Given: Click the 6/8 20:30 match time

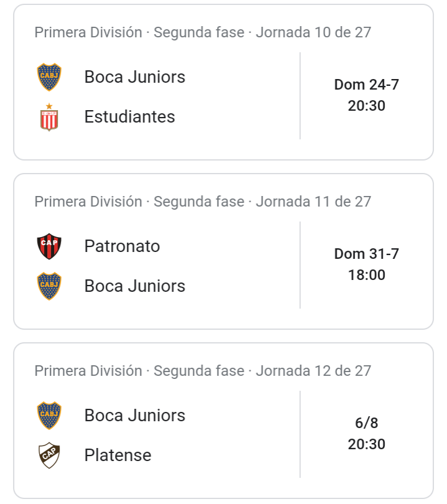Looking at the screenshot, I should point(366,434).
